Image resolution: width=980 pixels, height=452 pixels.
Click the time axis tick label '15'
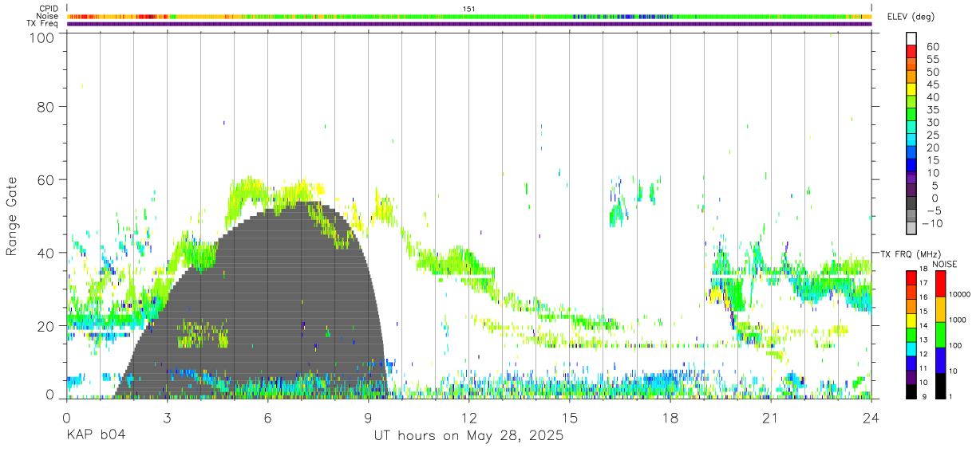point(569,419)
